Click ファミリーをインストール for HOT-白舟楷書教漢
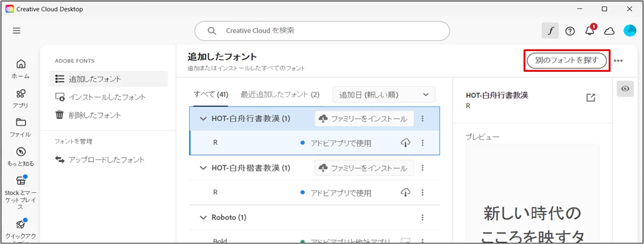The width and height of the screenshot is (644, 244). coord(364,168)
